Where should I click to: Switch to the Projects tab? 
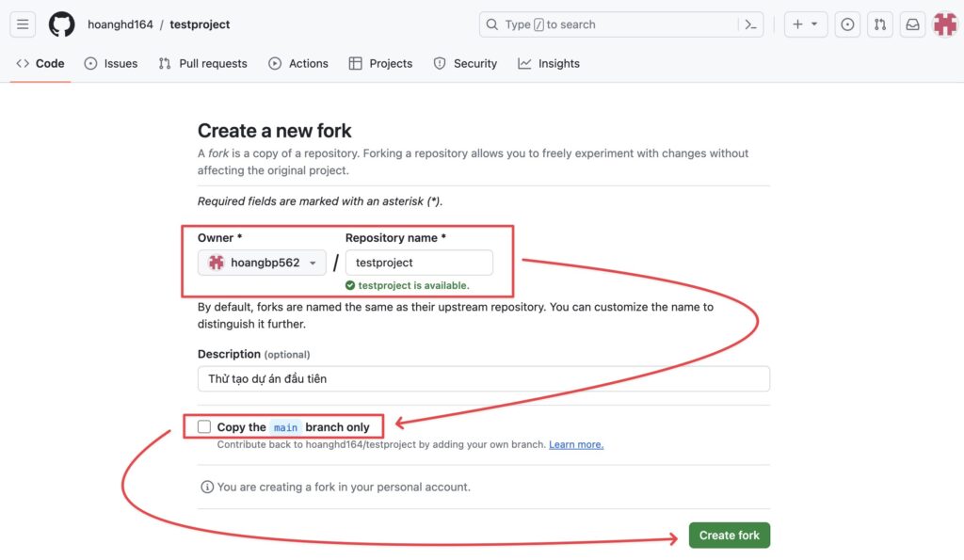[x=380, y=63]
